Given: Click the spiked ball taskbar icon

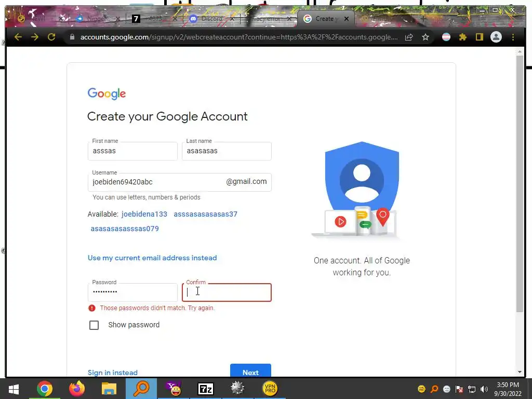Looking at the screenshot, I should pyautogui.click(x=237, y=389).
